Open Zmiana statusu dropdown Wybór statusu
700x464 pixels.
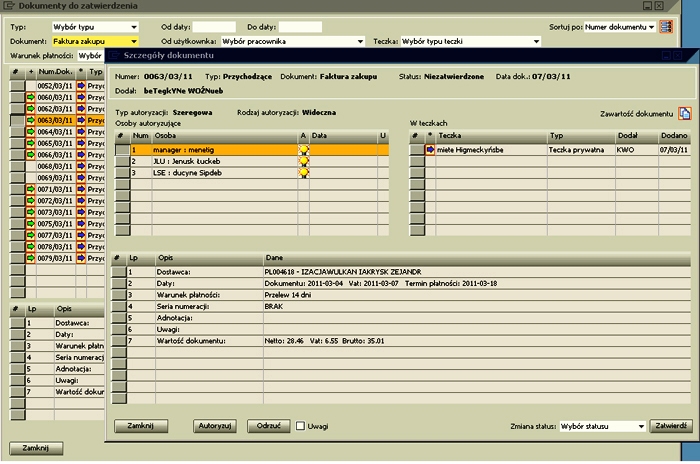(x=603, y=426)
